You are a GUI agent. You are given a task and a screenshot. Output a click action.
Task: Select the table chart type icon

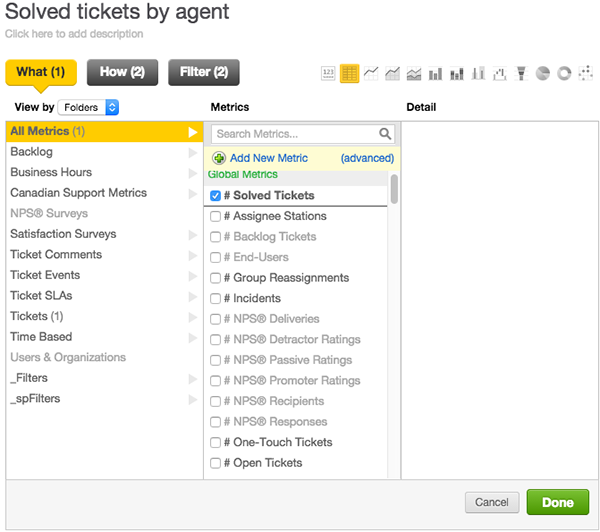[x=349, y=73]
